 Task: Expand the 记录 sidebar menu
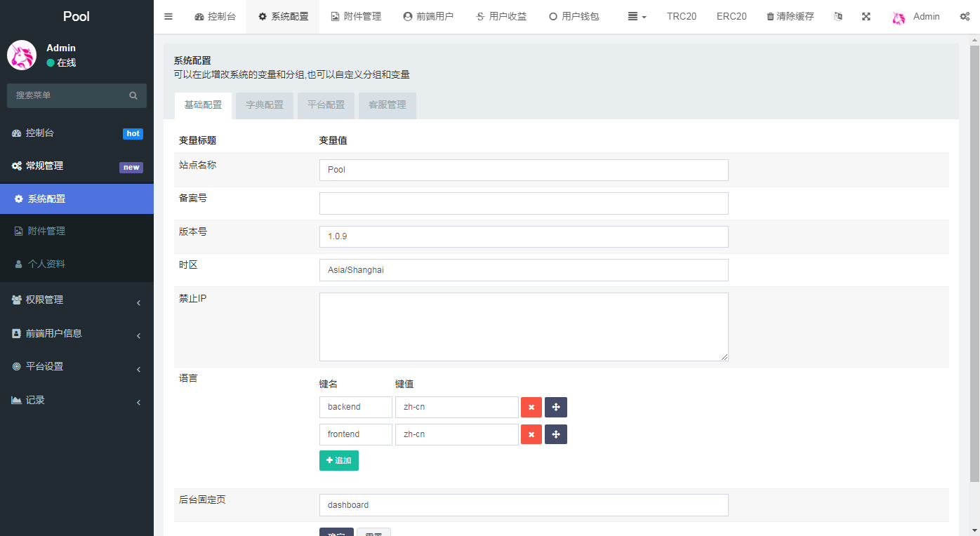tap(77, 400)
